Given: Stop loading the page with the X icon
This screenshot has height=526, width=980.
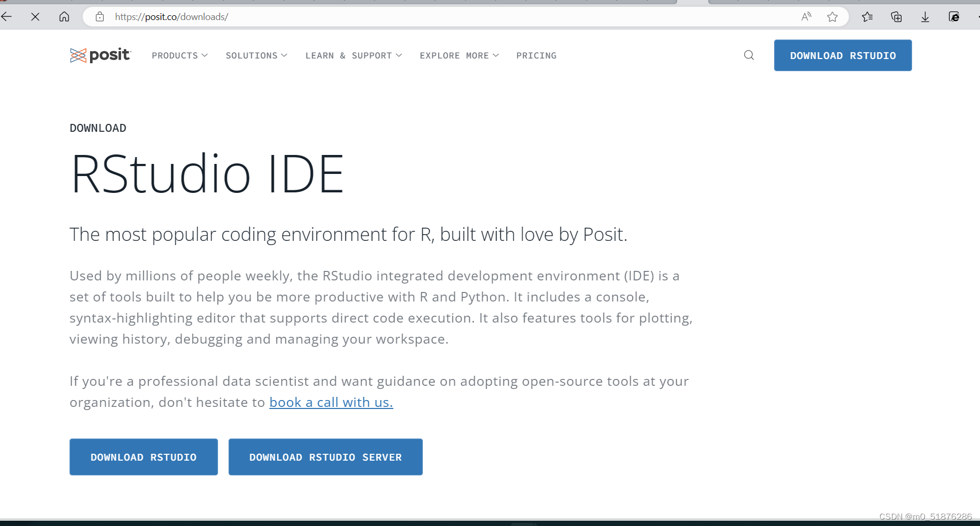Looking at the screenshot, I should (35, 17).
